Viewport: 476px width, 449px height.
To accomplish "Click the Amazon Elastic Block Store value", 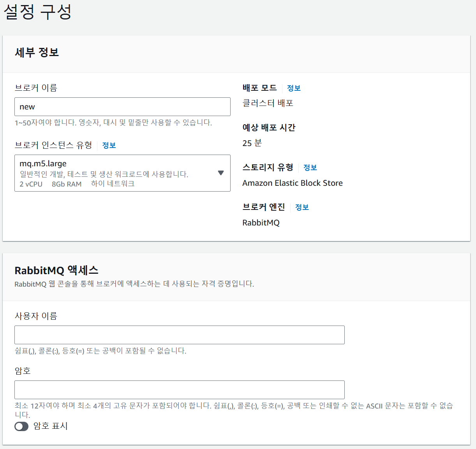I will tap(292, 183).
